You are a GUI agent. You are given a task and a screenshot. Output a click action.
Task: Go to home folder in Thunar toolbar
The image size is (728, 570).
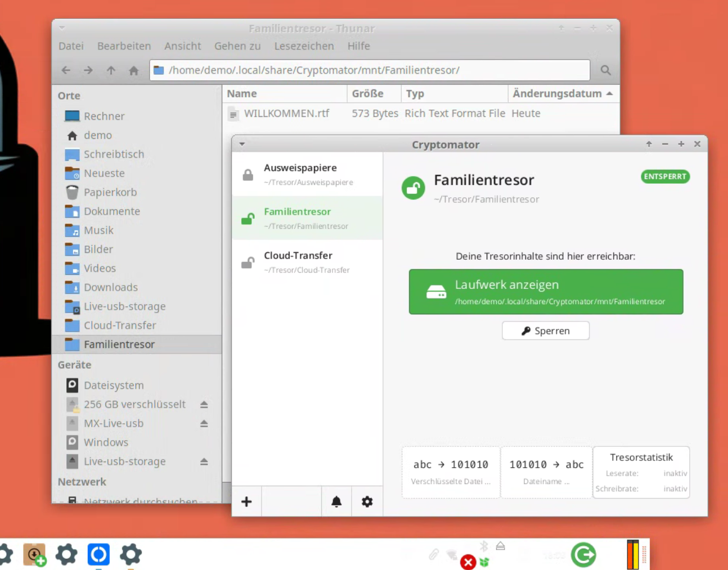tap(133, 70)
